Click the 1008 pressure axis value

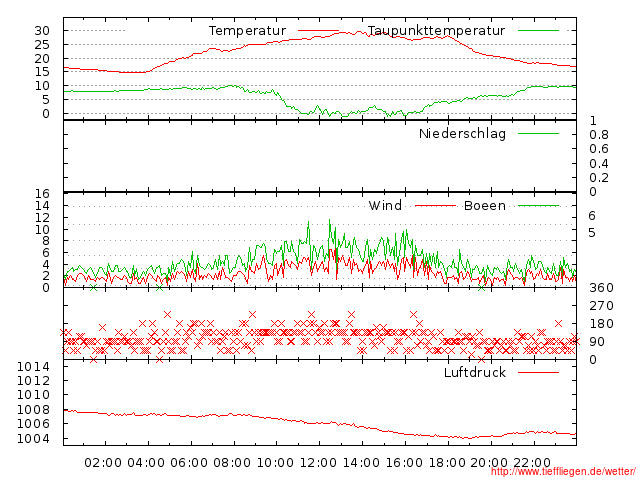point(33,409)
